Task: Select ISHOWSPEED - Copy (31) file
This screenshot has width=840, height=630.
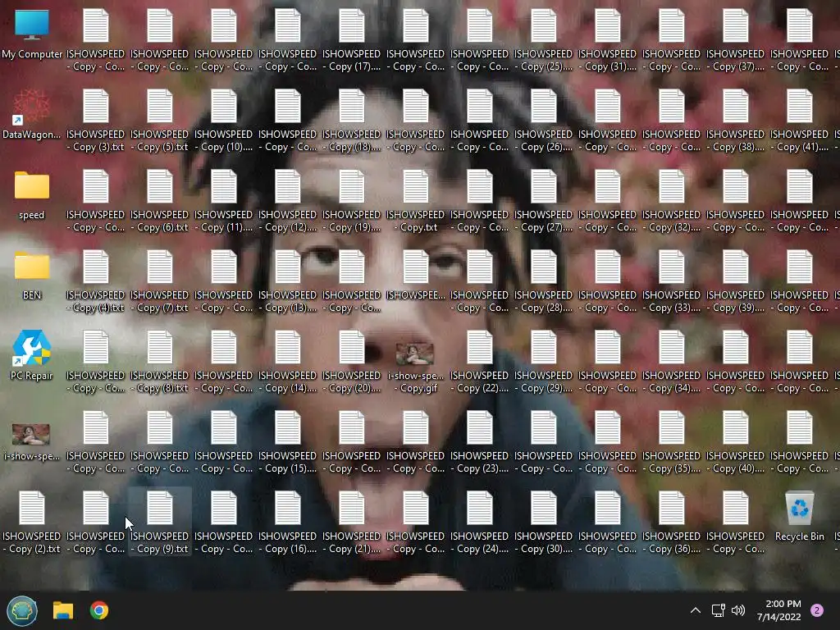Action: pyautogui.click(x=608, y=41)
